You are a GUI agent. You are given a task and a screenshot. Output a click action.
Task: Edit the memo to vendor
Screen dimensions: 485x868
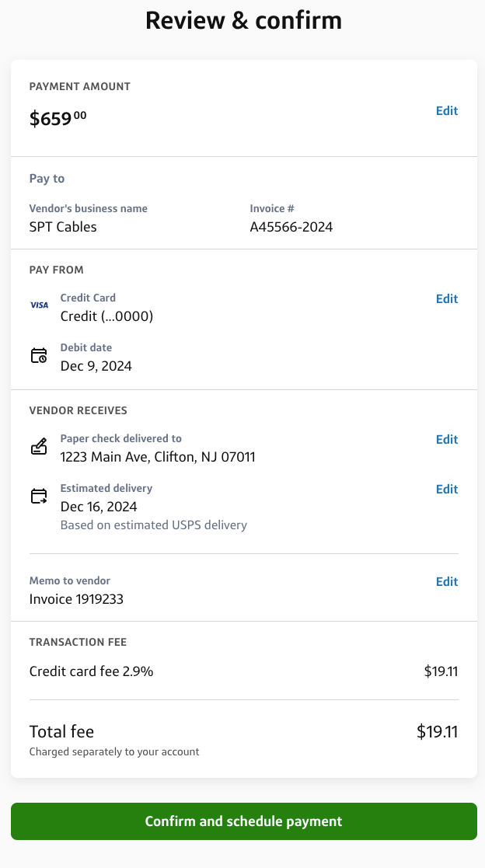(446, 582)
